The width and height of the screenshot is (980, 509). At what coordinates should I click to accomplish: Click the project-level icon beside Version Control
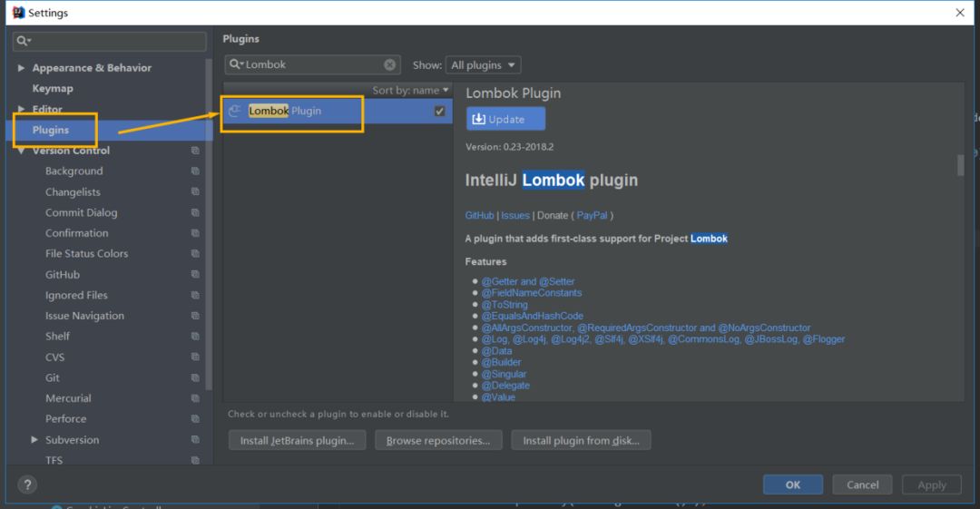click(x=195, y=150)
